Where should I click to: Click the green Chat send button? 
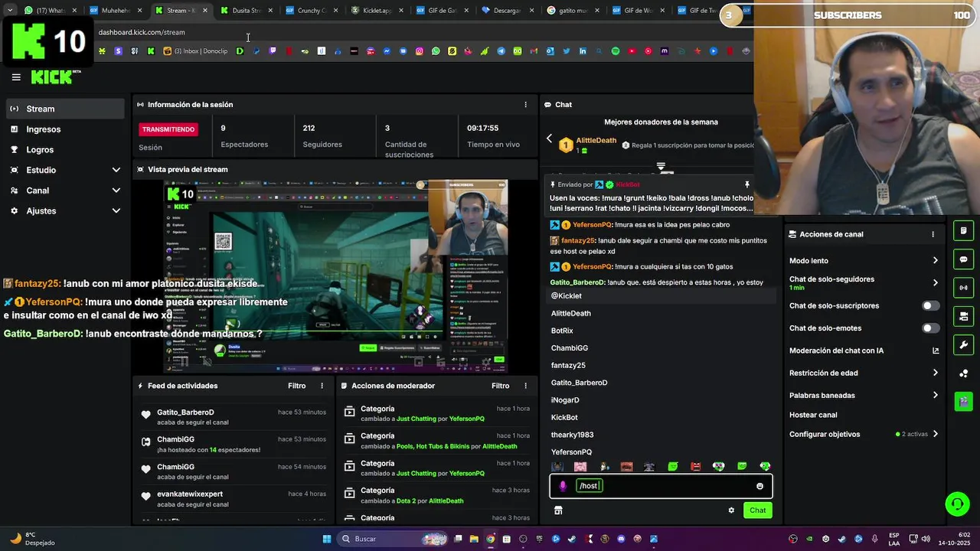point(757,510)
